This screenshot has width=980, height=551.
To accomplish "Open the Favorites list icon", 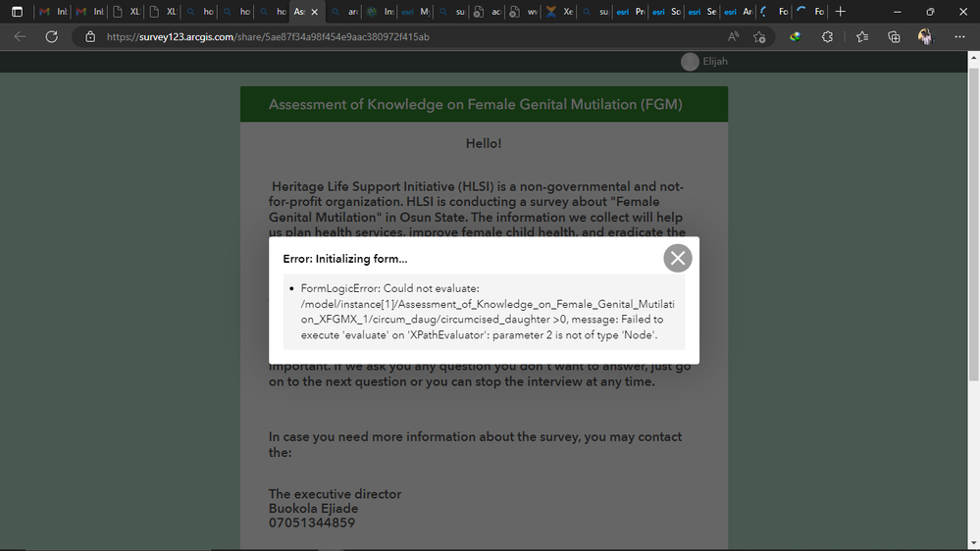I will [x=862, y=37].
